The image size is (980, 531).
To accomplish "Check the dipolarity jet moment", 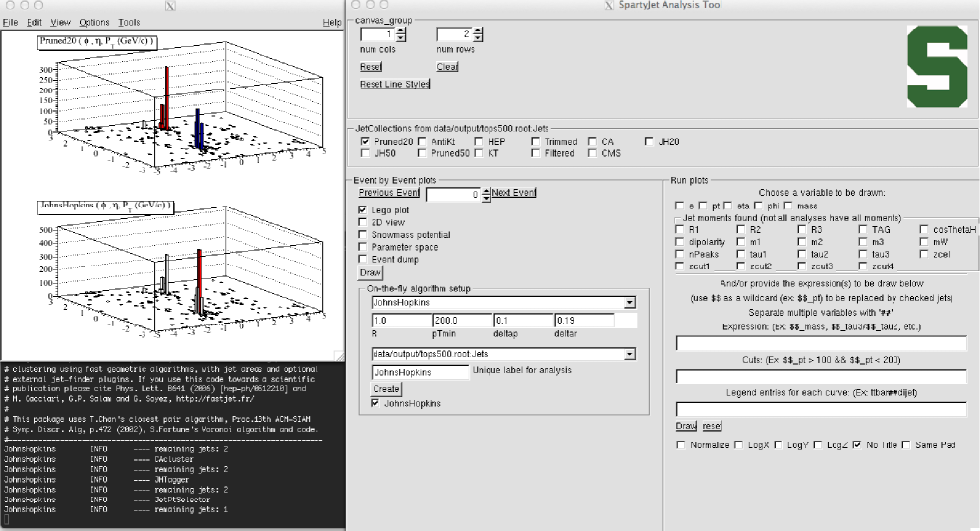I will point(682,241).
